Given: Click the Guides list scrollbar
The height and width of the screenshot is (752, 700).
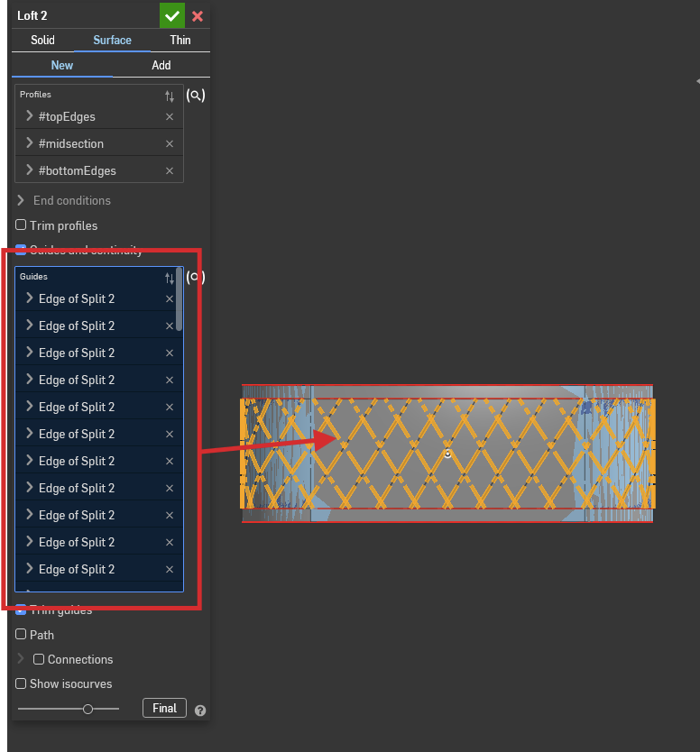Looking at the screenshot, I should pyautogui.click(x=180, y=299).
